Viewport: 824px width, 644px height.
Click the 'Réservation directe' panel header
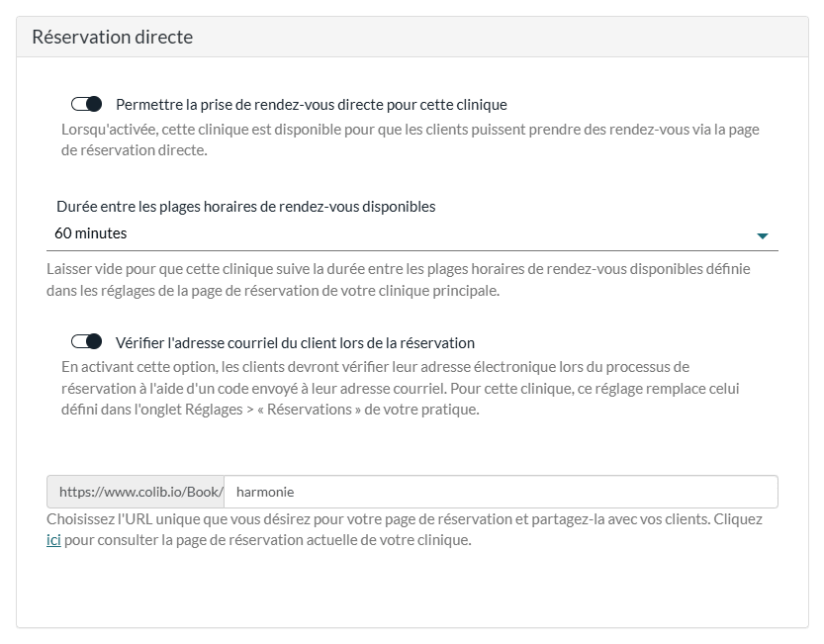click(412, 37)
